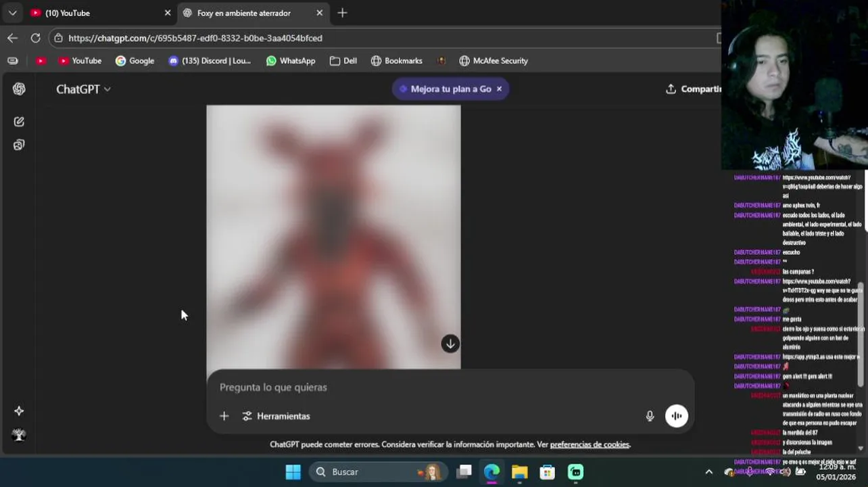Start a new chat from sidebar
This screenshot has width=868, height=487.
[19, 122]
